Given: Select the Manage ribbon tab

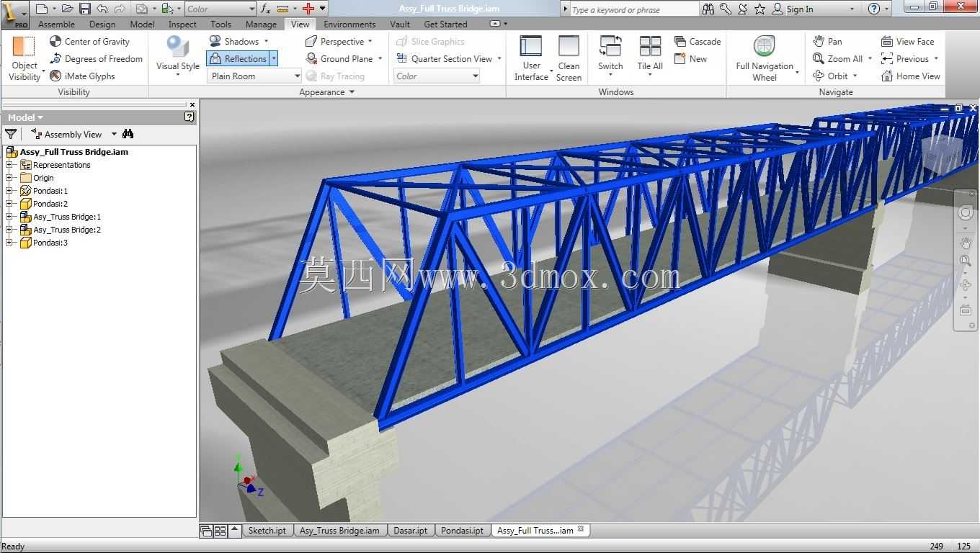Looking at the screenshot, I should [261, 24].
